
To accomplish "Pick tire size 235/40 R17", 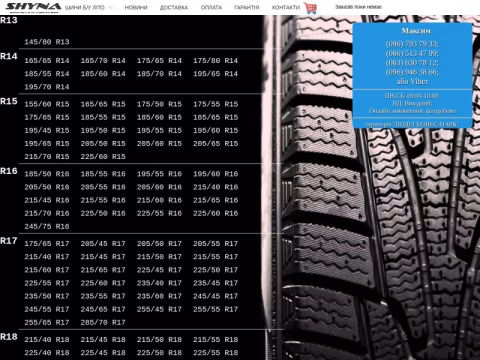I will [159, 283].
